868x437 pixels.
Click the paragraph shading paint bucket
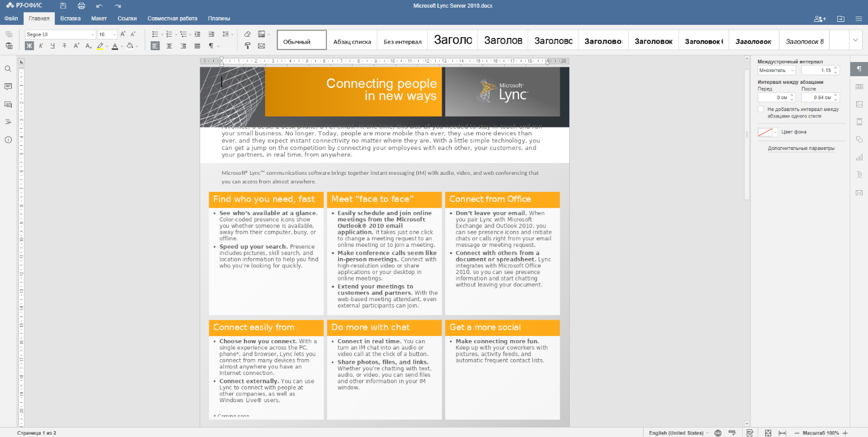pos(130,45)
